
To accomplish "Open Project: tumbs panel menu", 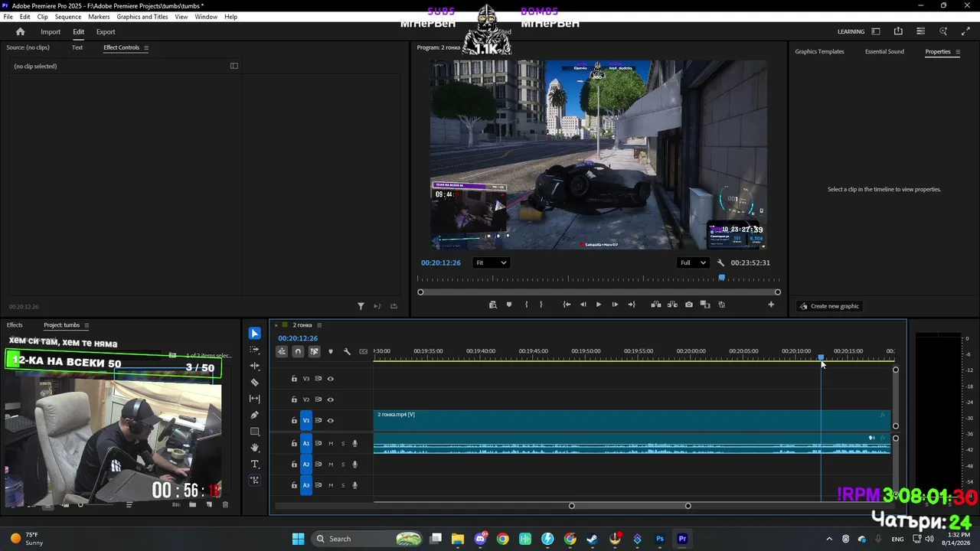I will 87,325.
